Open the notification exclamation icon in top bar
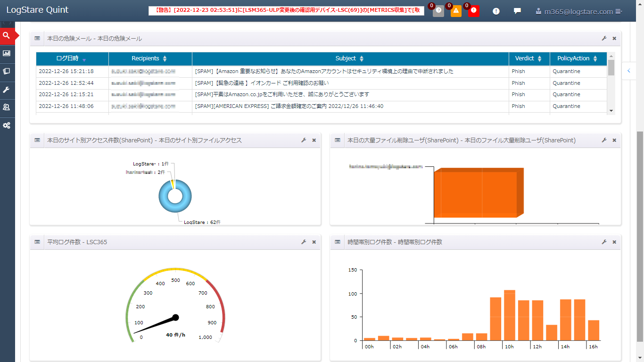644x362 pixels. tap(495, 10)
